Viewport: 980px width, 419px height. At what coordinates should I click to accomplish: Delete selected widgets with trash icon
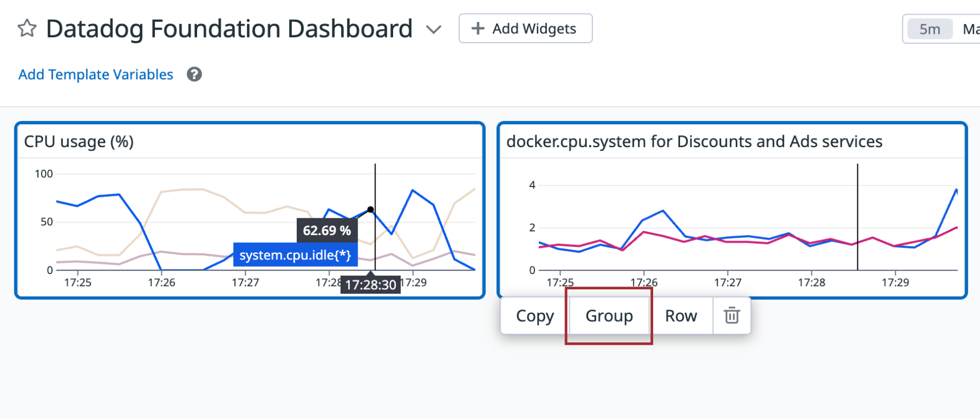click(732, 316)
